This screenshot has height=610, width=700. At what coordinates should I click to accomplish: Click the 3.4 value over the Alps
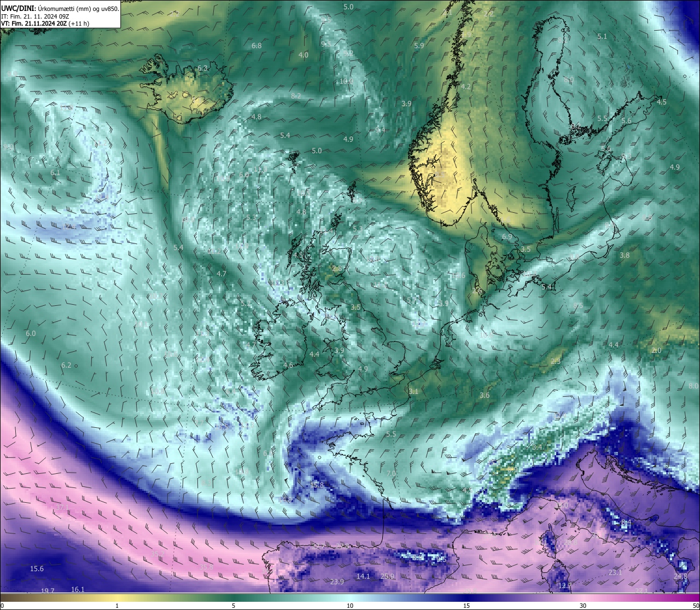point(538,447)
